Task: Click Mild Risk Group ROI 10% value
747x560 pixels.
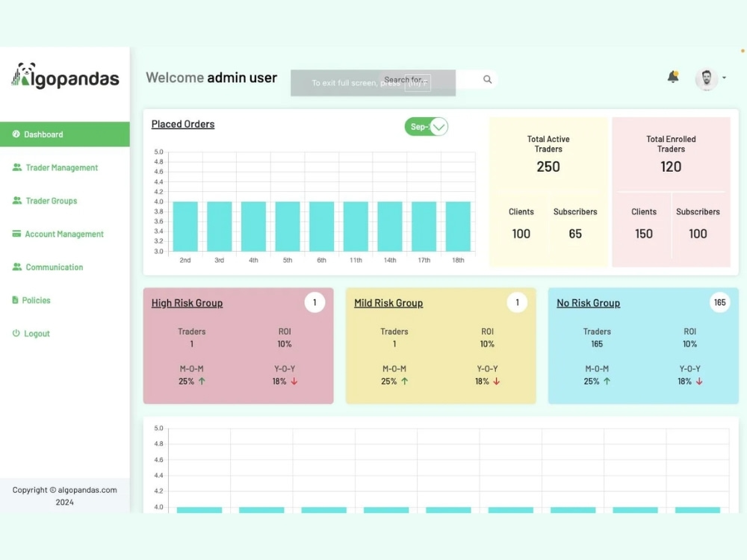Action: coord(487,343)
